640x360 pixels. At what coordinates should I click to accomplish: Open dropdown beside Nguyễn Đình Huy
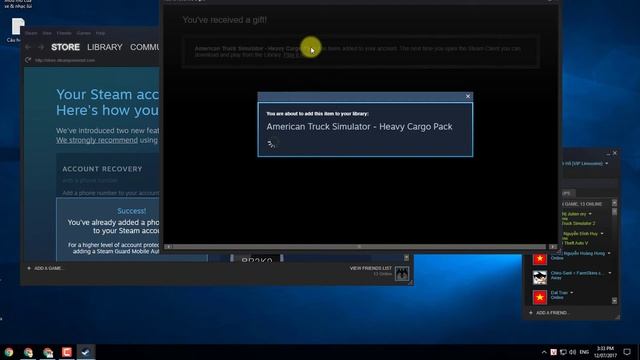[x=602, y=233]
